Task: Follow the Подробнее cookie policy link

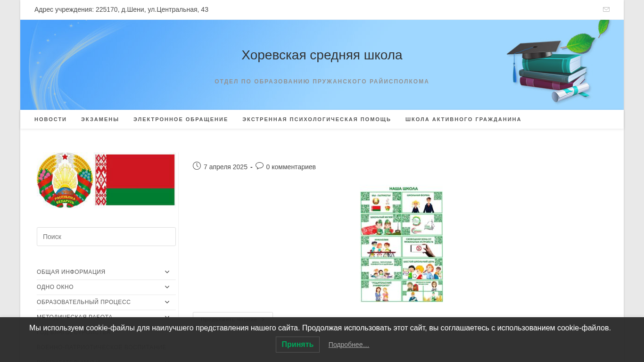Action: (349, 345)
